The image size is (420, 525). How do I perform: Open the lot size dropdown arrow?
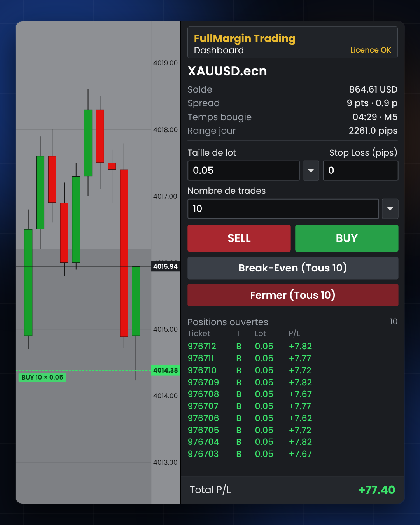pos(311,171)
